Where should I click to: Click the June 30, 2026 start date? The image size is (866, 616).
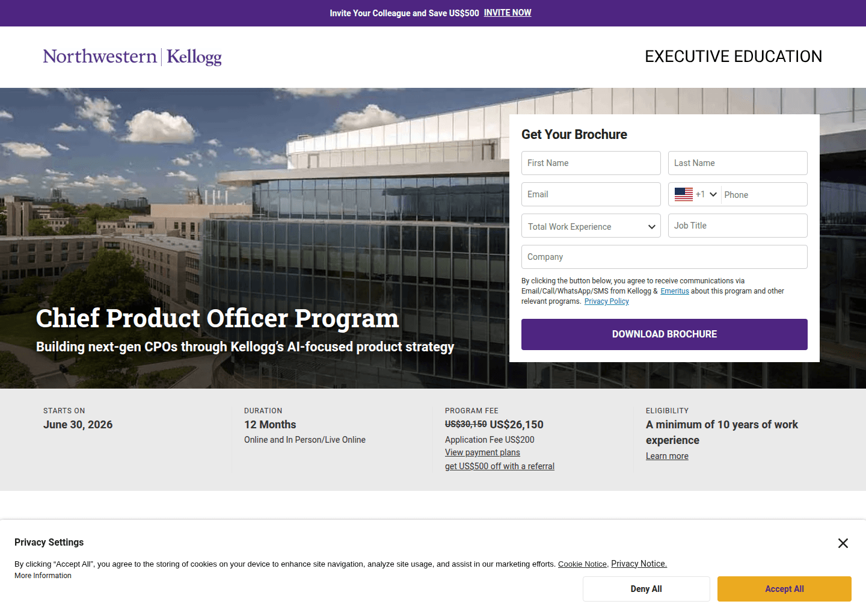[78, 425]
